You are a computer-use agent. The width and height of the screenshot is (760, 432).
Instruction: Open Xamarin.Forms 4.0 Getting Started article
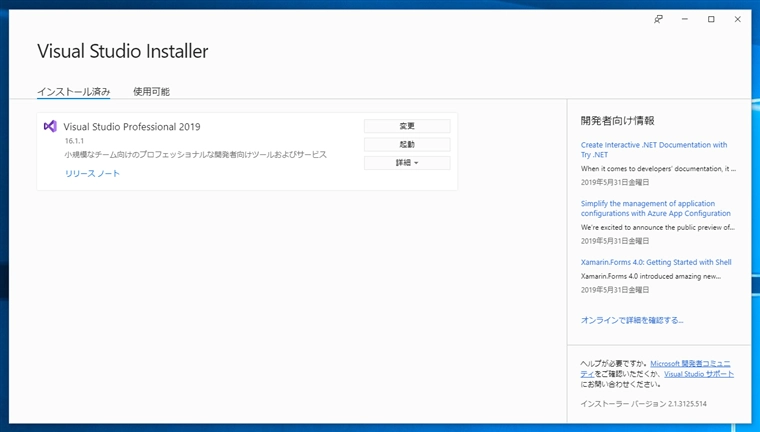pos(656,262)
